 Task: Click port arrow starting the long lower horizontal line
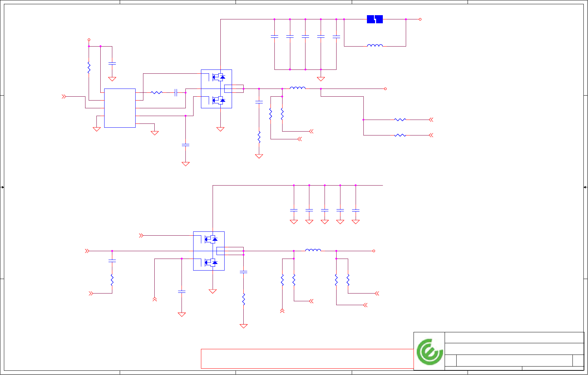coord(87,251)
